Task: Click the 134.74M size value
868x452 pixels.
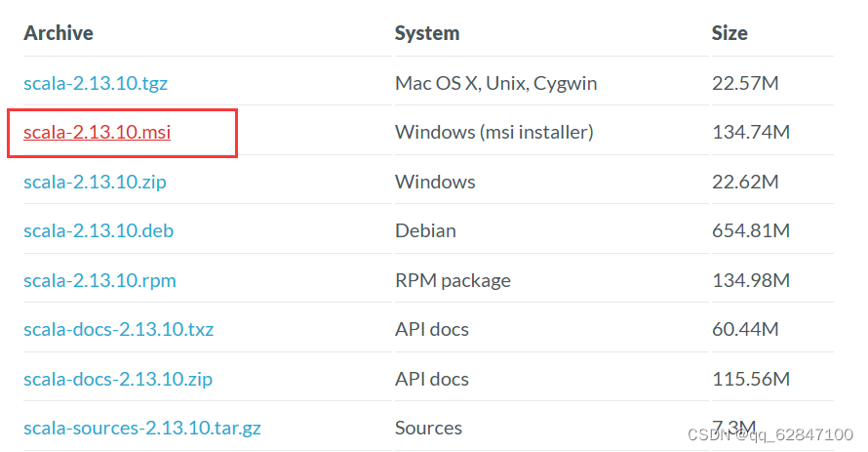Action: coord(751,132)
